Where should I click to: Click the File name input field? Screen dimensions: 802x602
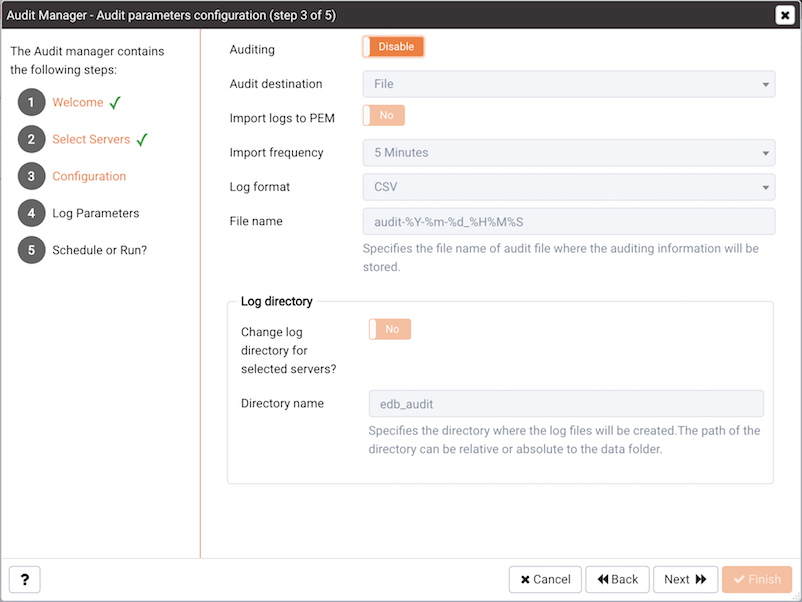click(569, 221)
